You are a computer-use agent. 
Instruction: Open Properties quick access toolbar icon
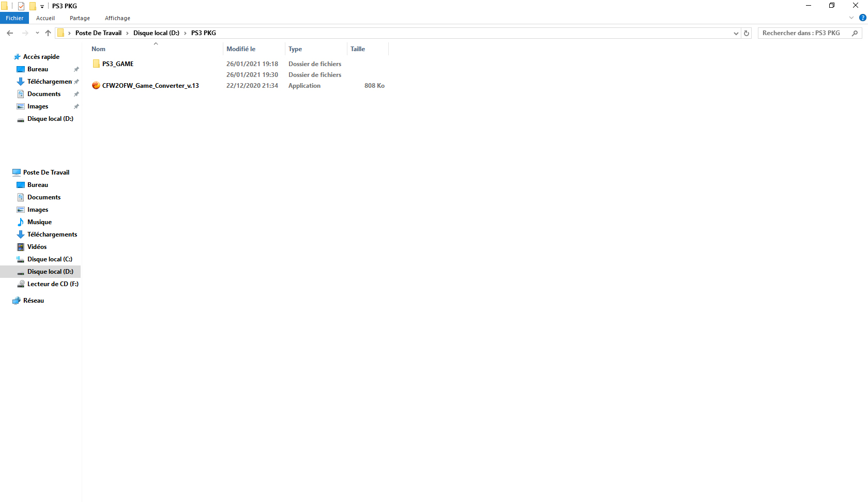pyautogui.click(x=21, y=6)
